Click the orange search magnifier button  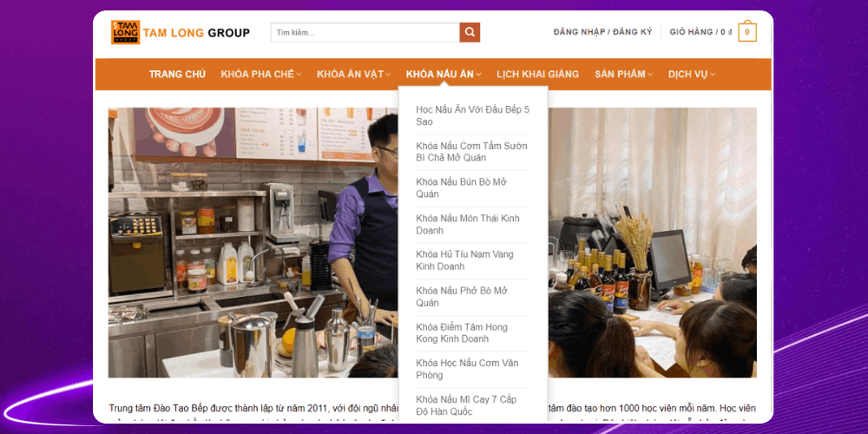(470, 32)
